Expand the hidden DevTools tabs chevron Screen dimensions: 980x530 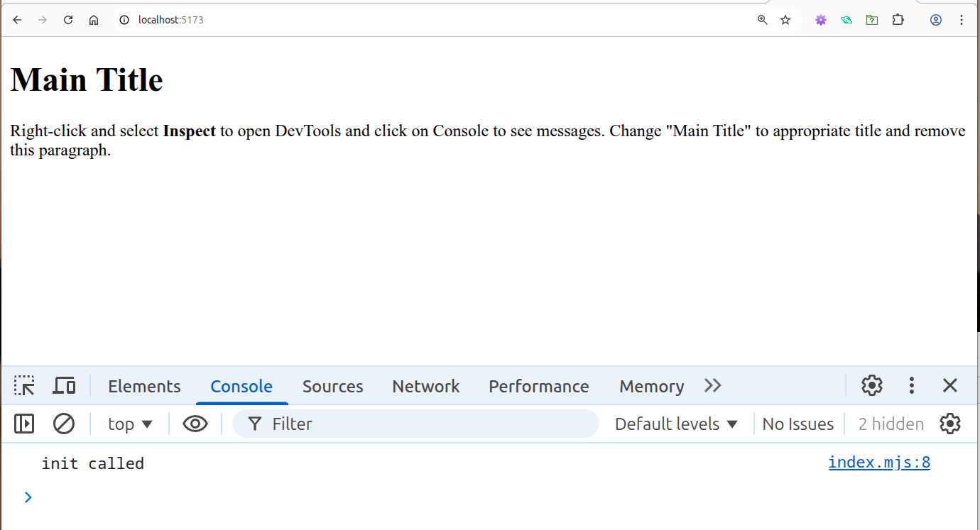pos(712,385)
